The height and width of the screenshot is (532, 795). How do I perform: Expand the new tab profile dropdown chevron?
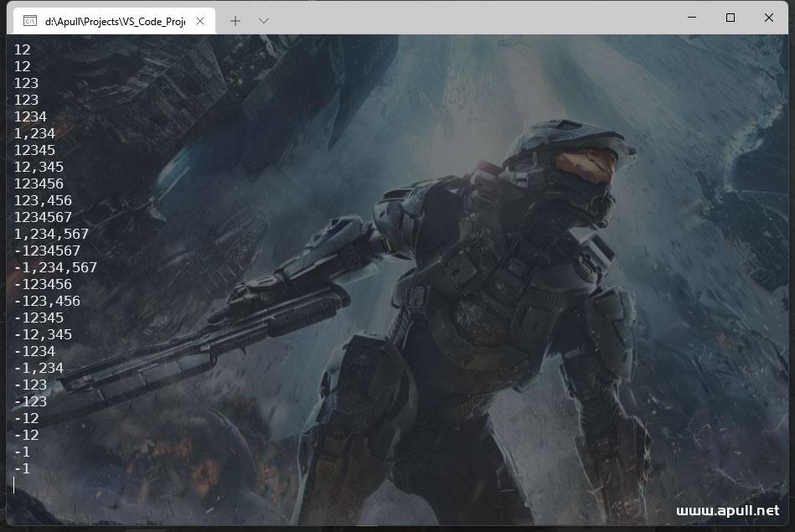264,21
